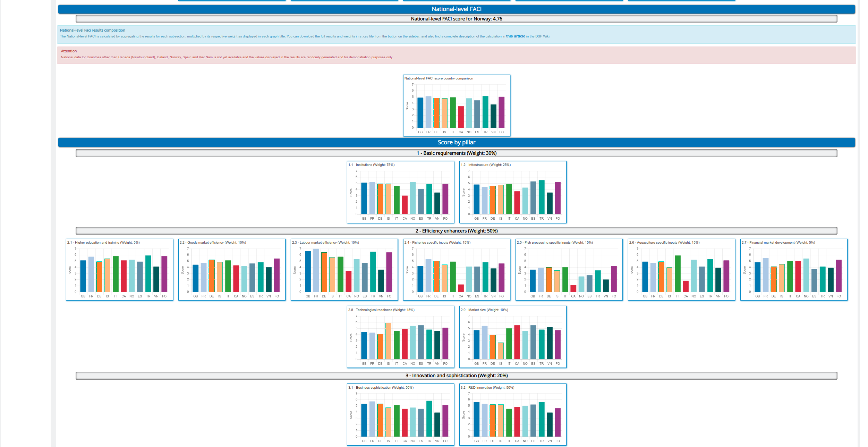
Task: Click the GB bar in country comparison chart
Action: (420, 113)
